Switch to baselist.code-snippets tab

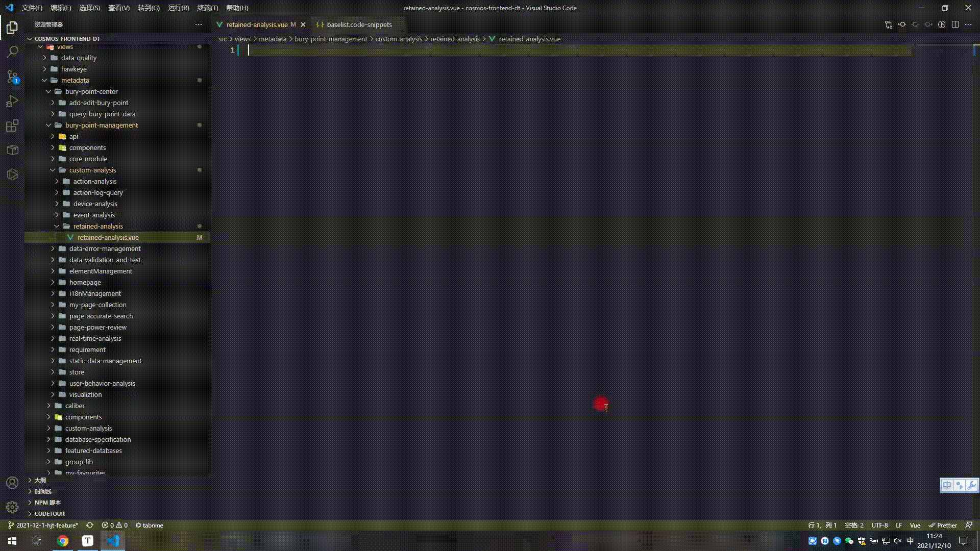(359, 24)
